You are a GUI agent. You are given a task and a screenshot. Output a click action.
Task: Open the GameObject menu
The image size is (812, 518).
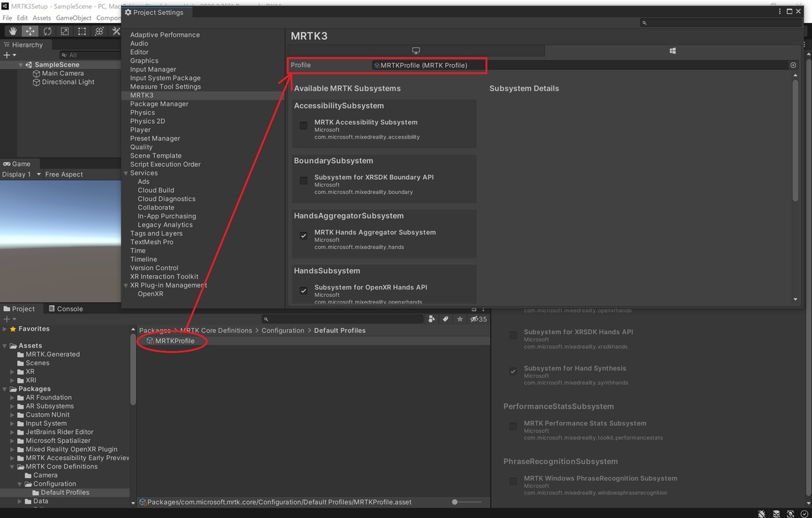point(73,18)
